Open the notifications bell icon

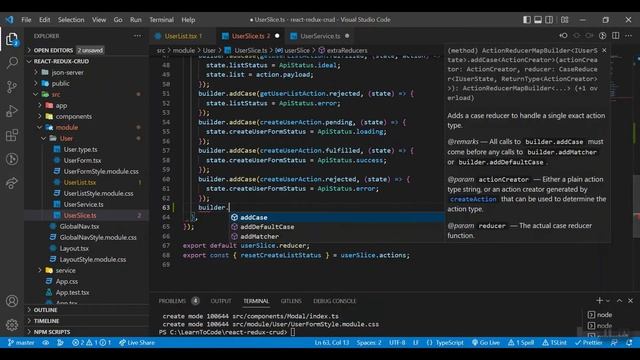point(629,342)
